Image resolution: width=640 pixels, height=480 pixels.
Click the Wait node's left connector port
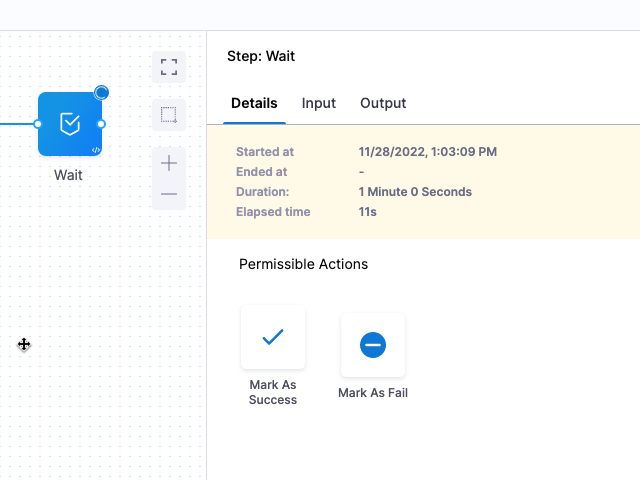pos(38,124)
